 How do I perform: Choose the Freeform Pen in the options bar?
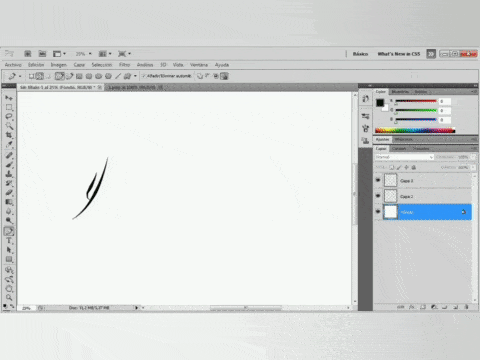69,76
